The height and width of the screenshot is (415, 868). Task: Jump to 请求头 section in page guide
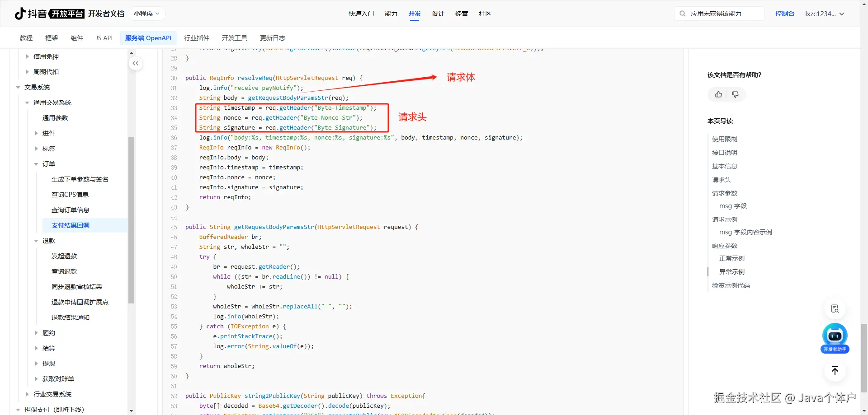pos(722,180)
